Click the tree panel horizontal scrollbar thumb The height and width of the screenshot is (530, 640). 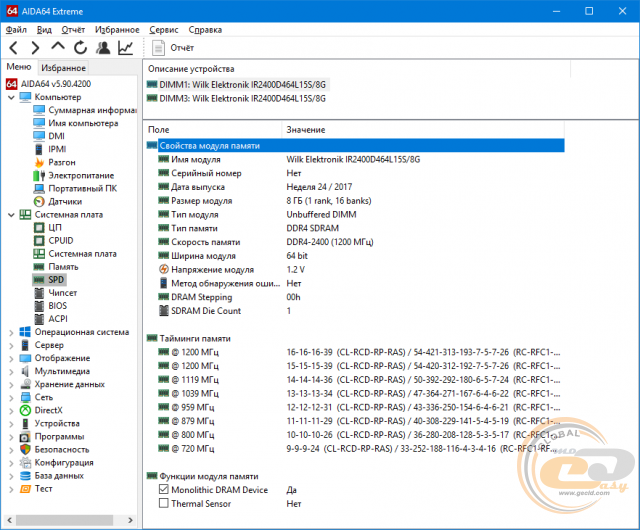pos(64,520)
